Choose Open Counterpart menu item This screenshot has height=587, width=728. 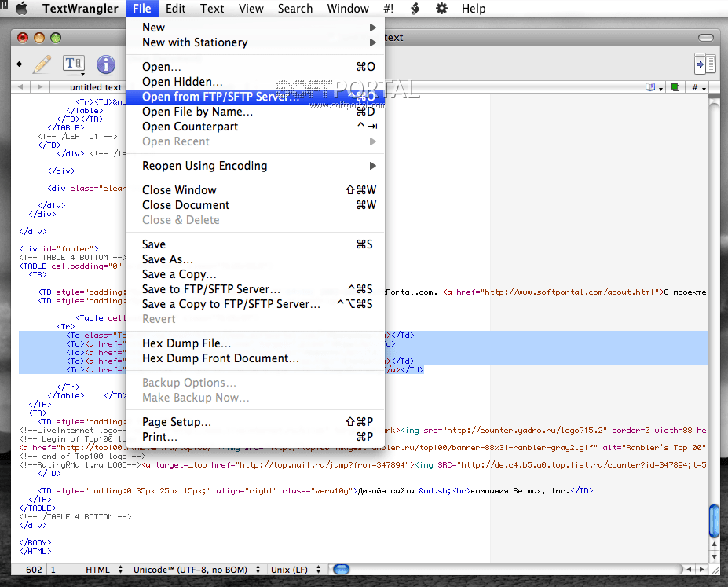255,127
